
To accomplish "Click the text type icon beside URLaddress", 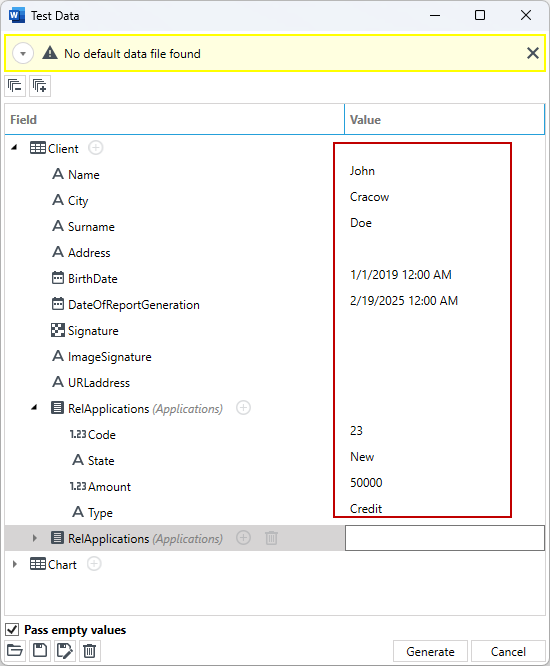I will coord(58,381).
